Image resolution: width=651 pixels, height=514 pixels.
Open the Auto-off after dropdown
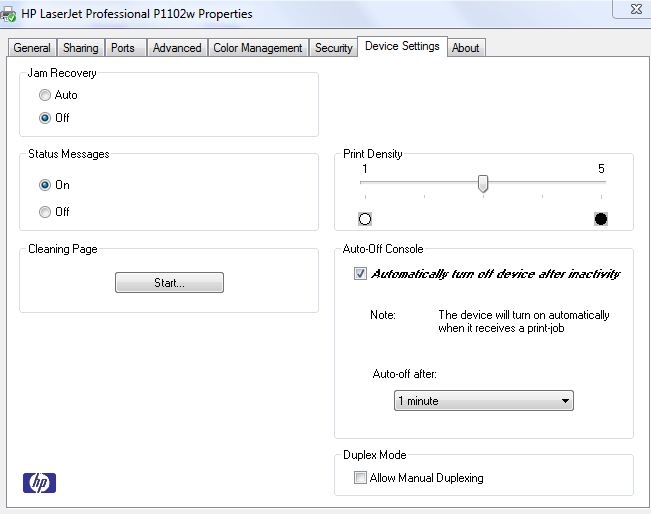point(484,401)
